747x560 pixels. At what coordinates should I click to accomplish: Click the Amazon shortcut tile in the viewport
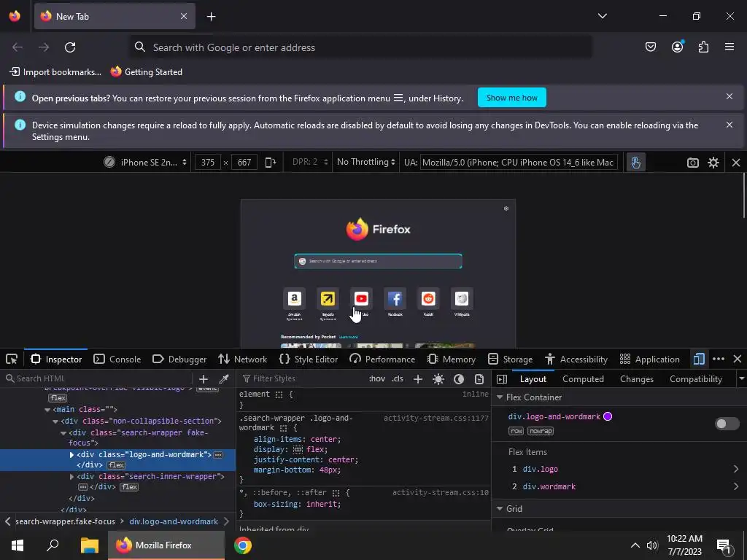[x=295, y=298]
